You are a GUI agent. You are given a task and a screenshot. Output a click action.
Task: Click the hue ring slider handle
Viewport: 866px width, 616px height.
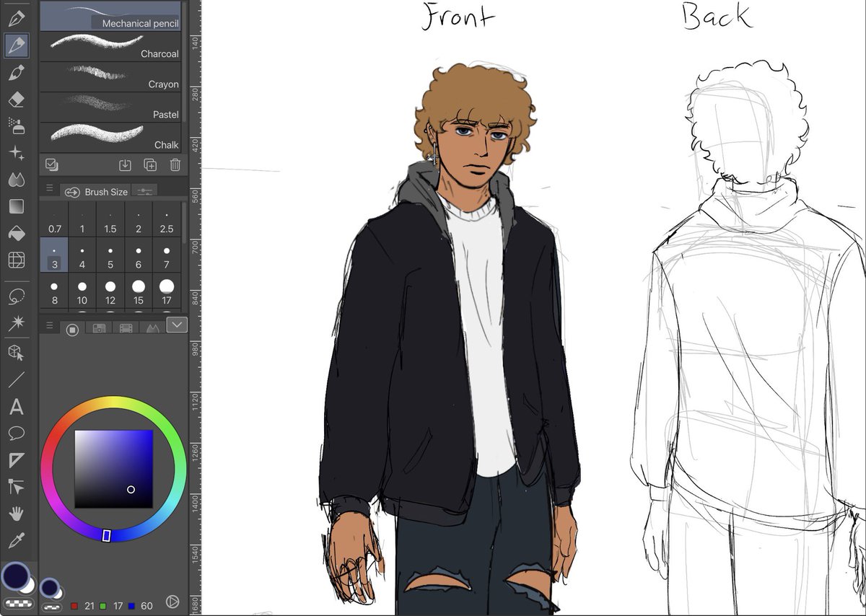click(107, 535)
